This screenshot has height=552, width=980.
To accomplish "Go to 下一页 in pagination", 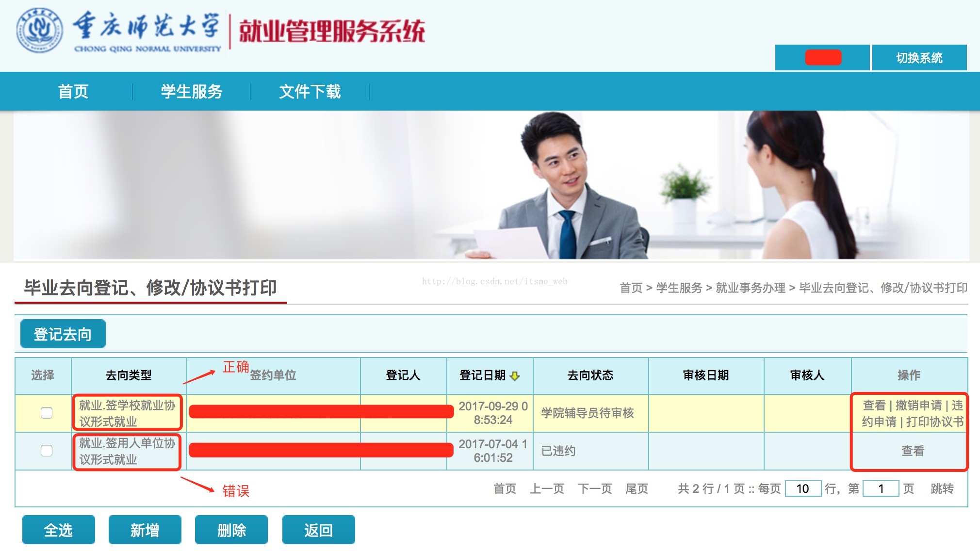I will (595, 488).
